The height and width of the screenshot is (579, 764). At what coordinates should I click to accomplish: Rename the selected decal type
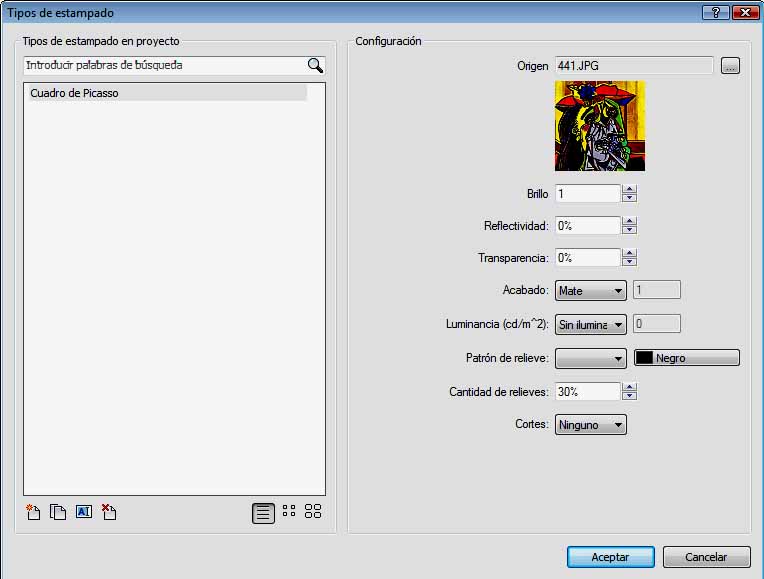click(84, 512)
